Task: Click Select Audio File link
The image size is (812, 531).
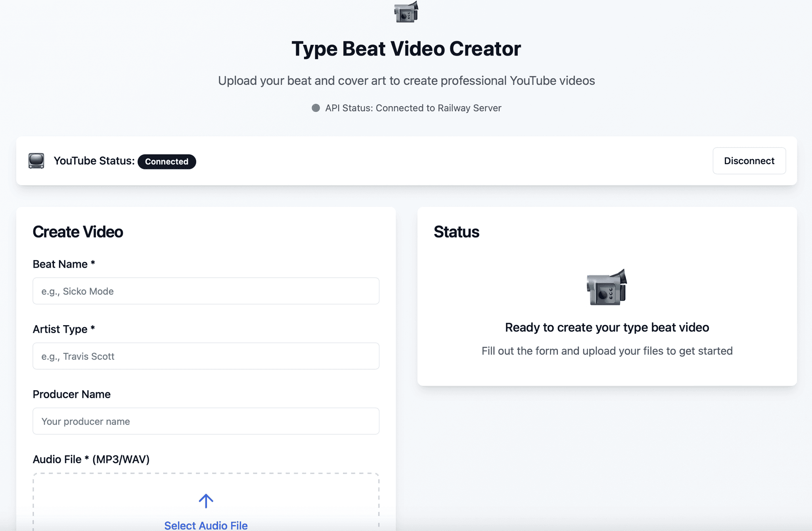Action: click(x=206, y=525)
